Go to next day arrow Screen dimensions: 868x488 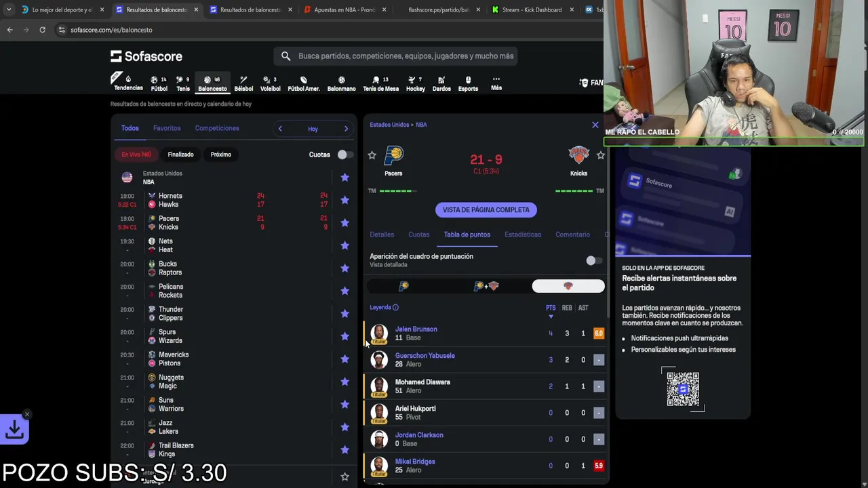click(346, 129)
